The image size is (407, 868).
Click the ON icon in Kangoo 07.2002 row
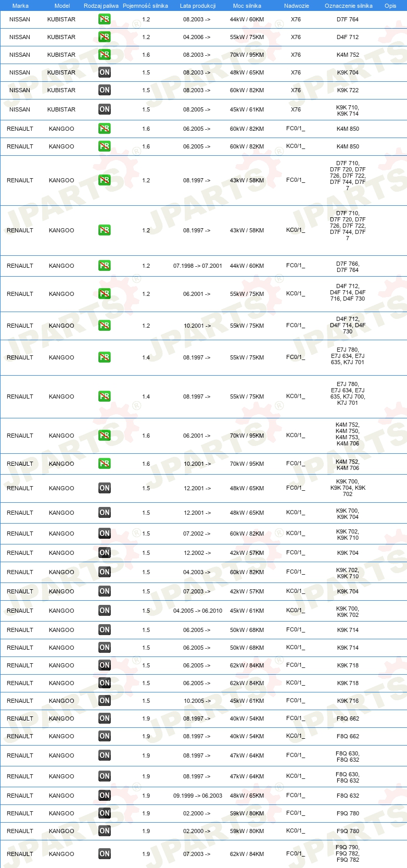coord(104,534)
